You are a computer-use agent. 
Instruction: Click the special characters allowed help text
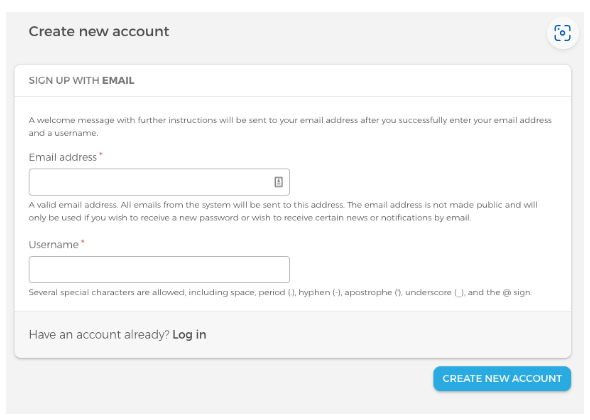(x=280, y=292)
